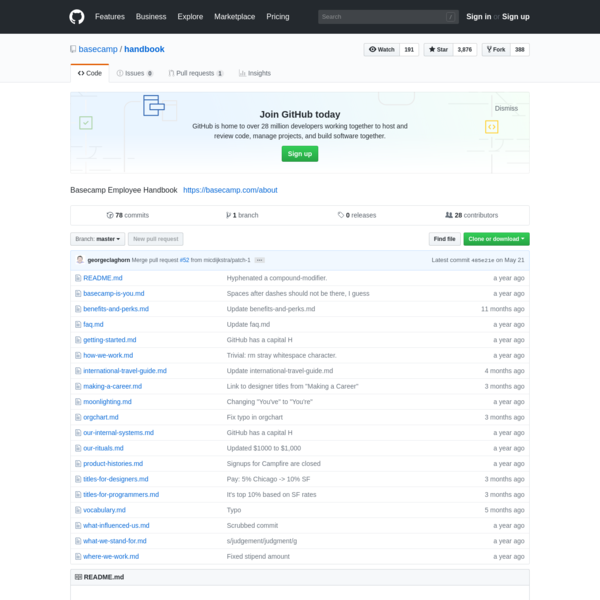The width and height of the screenshot is (600, 600).
Task: Expand commit message ellipsis button
Action: tap(259, 260)
